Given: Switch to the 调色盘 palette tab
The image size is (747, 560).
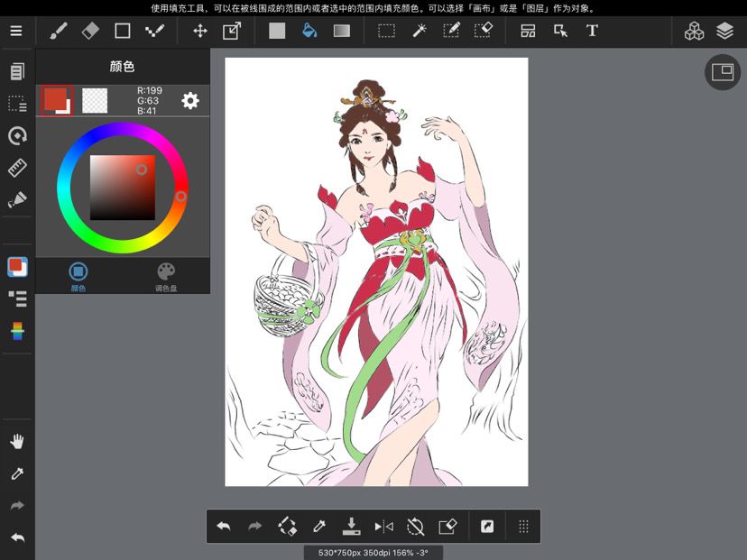Looking at the screenshot, I should pyautogui.click(x=166, y=277).
